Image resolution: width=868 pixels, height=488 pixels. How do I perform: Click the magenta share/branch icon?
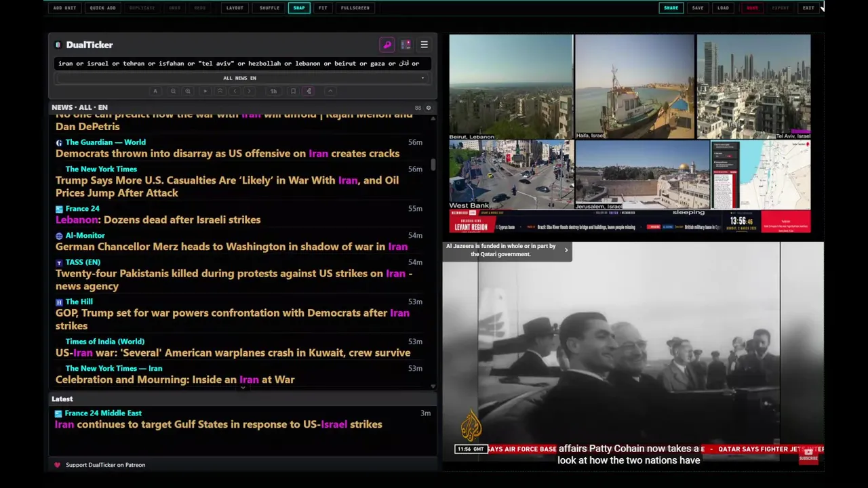click(x=309, y=91)
